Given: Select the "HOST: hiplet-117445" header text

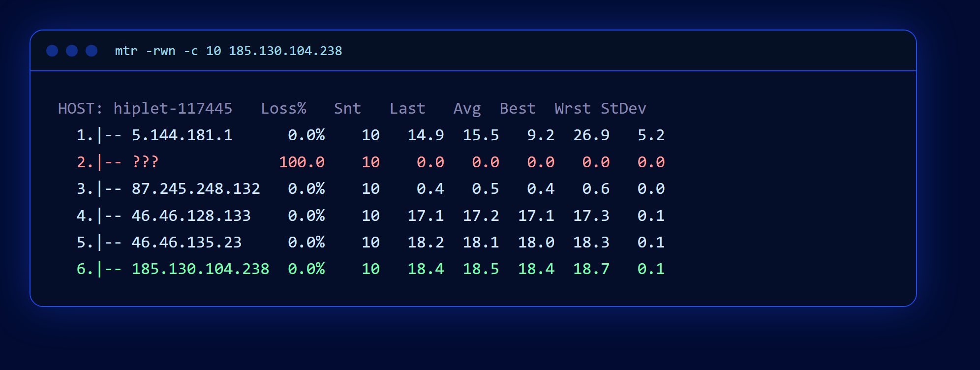Looking at the screenshot, I should 145,108.
